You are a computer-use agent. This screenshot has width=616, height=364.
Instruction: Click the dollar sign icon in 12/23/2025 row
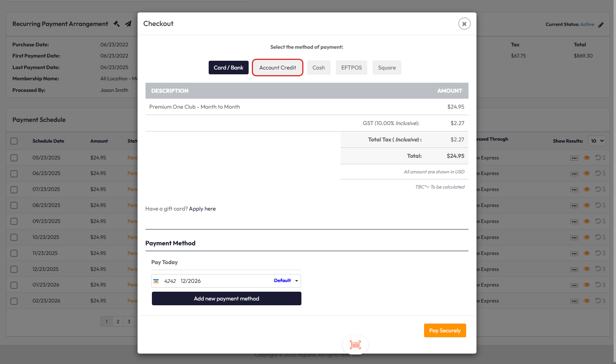(x=604, y=269)
